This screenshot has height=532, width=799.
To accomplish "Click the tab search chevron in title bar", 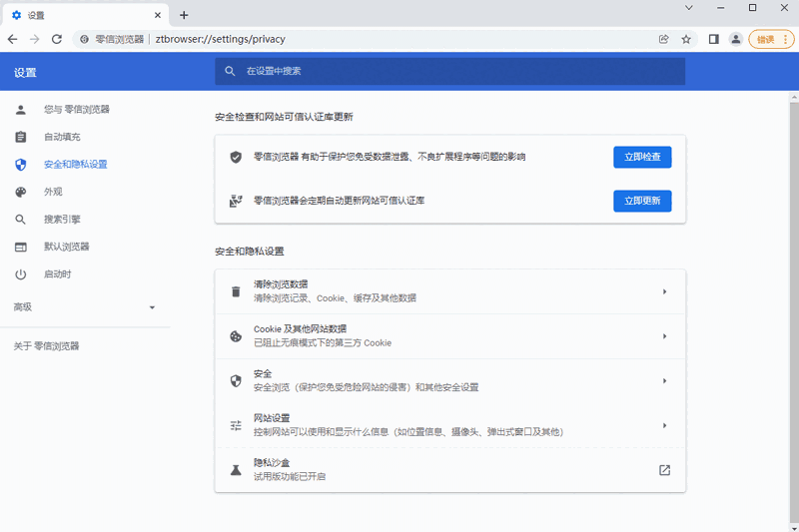I will click(x=689, y=8).
